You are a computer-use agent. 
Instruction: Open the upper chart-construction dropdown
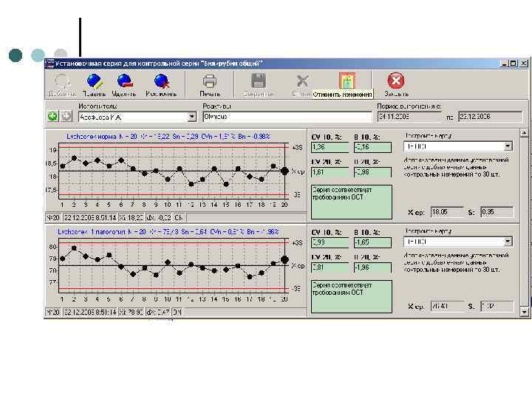click(508, 146)
